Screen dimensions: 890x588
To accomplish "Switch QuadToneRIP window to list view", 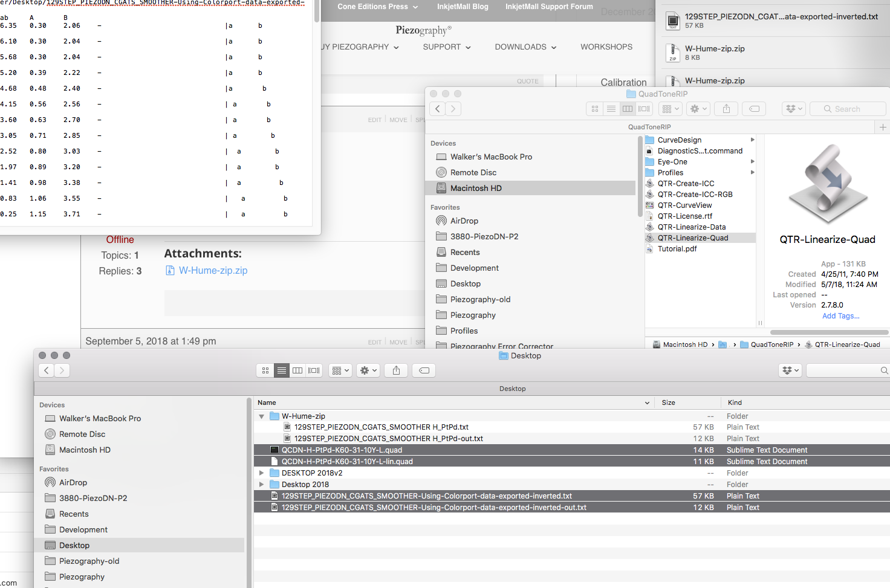I will click(x=611, y=109).
